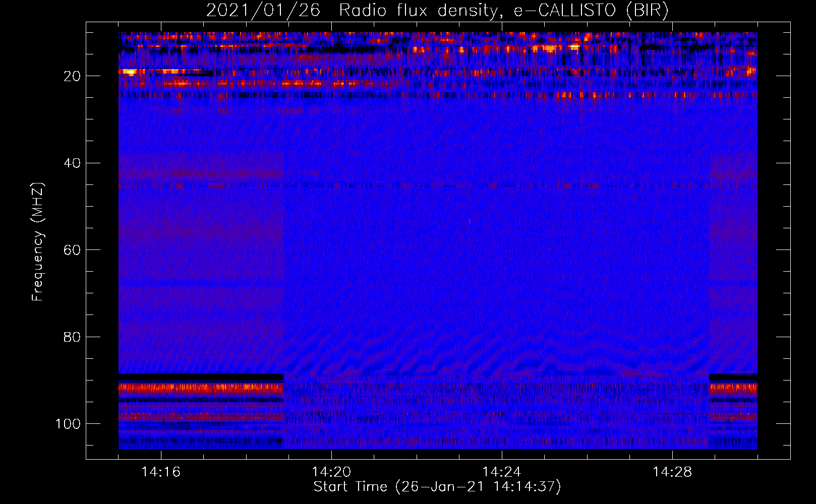Click the 40 frequency tick label
This screenshot has height=504, width=816.
point(72,163)
